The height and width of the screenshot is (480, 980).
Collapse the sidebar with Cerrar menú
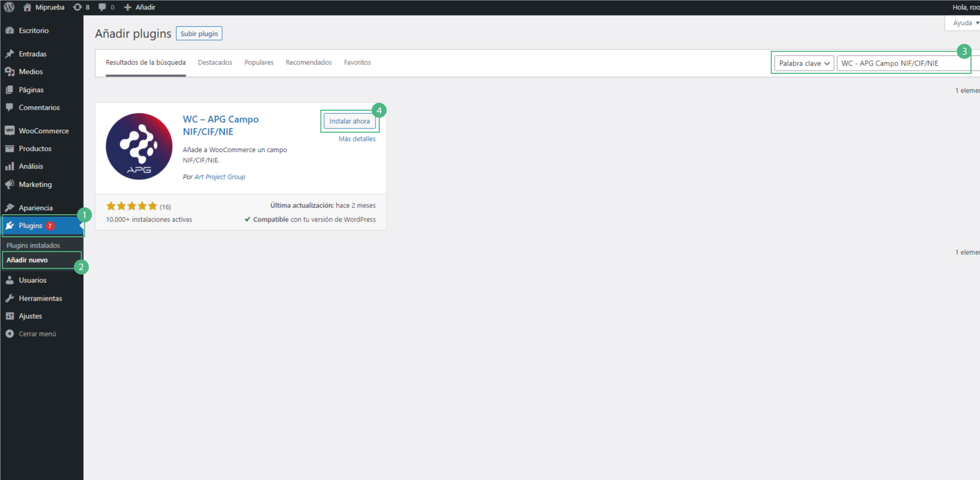[x=37, y=334]
